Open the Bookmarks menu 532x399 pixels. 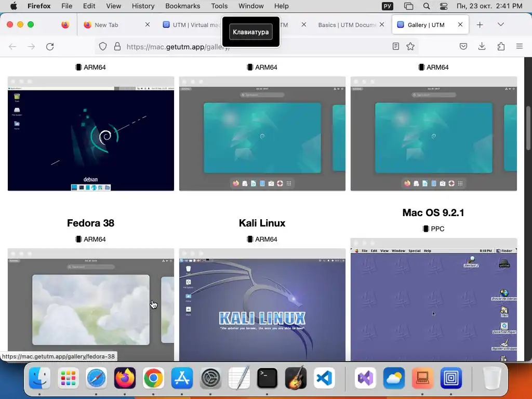point(182,6)
